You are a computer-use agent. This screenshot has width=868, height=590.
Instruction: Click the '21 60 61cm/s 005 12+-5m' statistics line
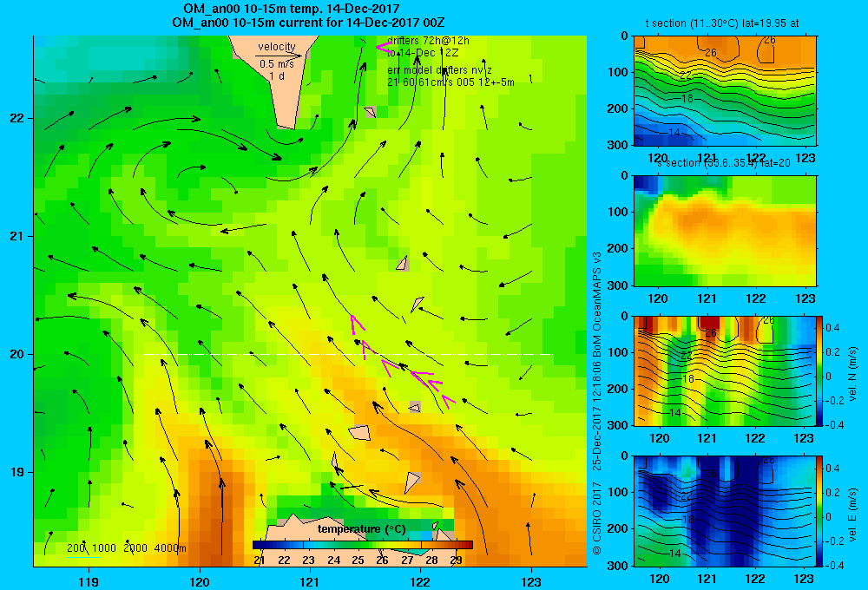(x=450, y=82)
